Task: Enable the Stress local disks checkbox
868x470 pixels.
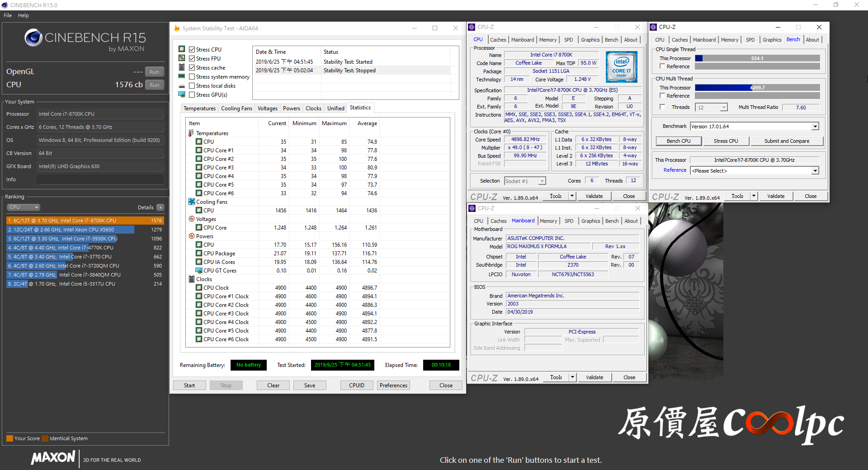Action: click(x=192, y=85)
